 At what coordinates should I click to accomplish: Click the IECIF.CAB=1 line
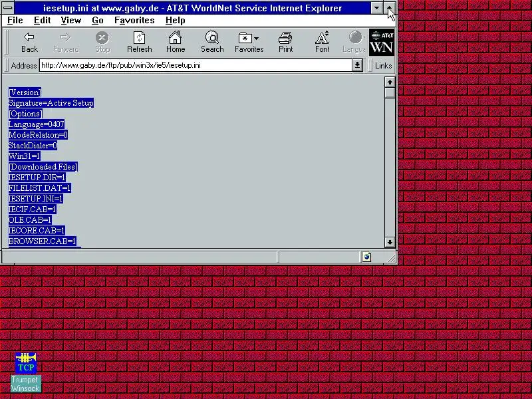[33, 209]
